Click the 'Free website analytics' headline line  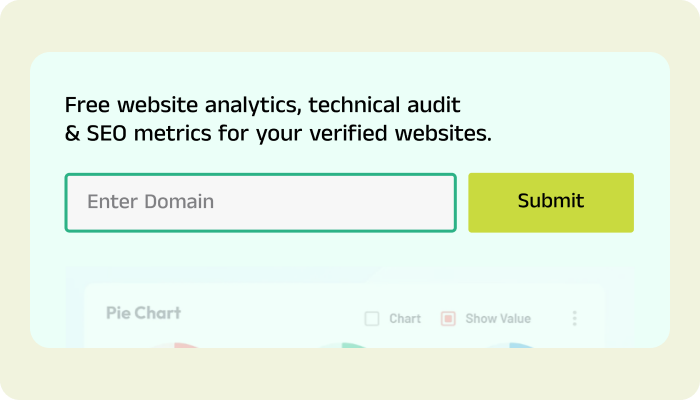[x=262, y=105]
